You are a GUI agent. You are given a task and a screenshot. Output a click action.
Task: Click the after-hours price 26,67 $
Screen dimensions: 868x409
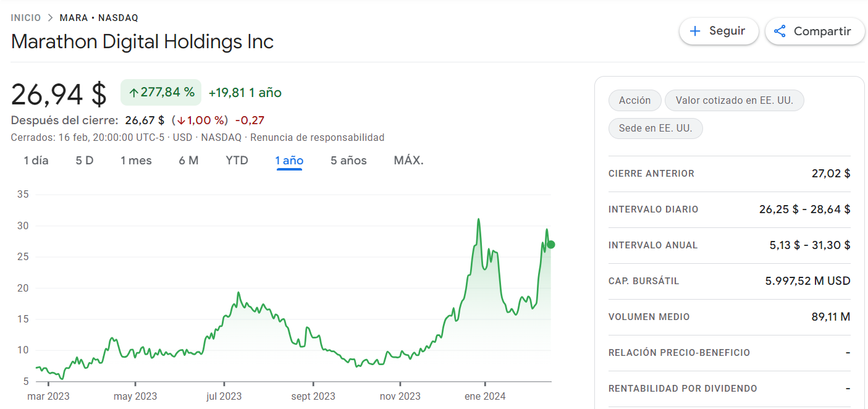coord(145,120)
